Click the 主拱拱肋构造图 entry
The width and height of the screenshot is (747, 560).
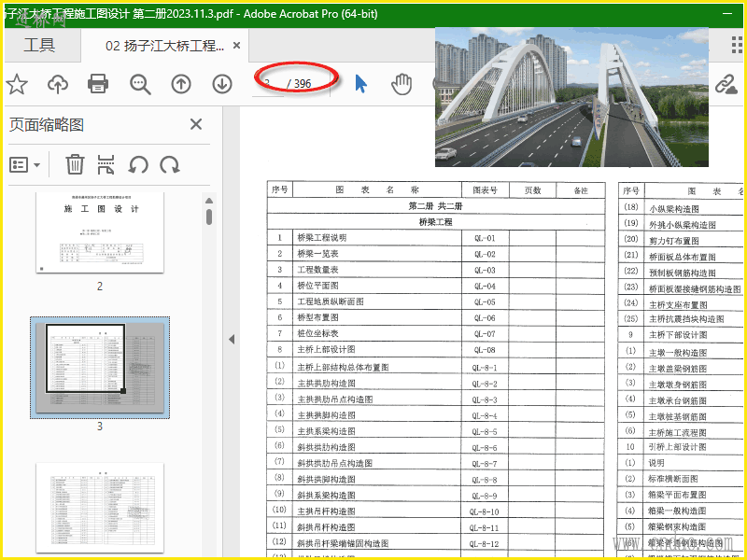tap(326, 384)
